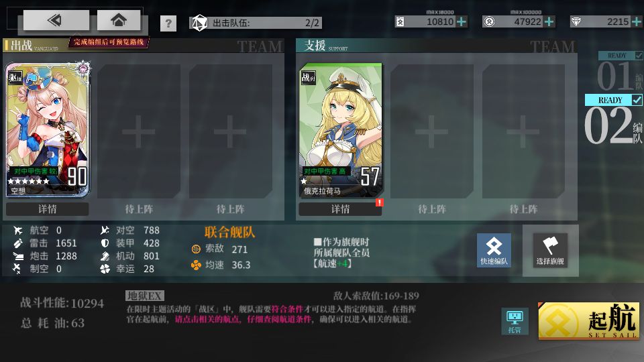Toggle READY checkbox for fleet 01
This screenshot has width=644, height=362.
[x=639, y=56]
